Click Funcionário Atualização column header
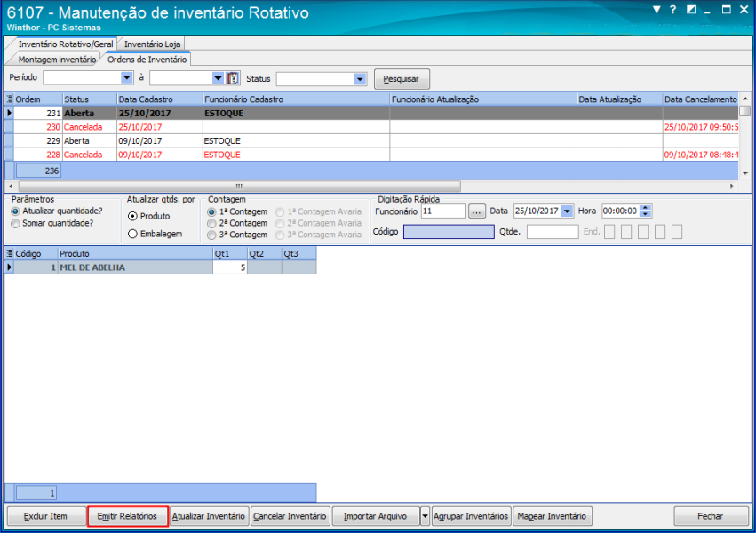Screen dimensions: 756x533 tap(483, 99)
